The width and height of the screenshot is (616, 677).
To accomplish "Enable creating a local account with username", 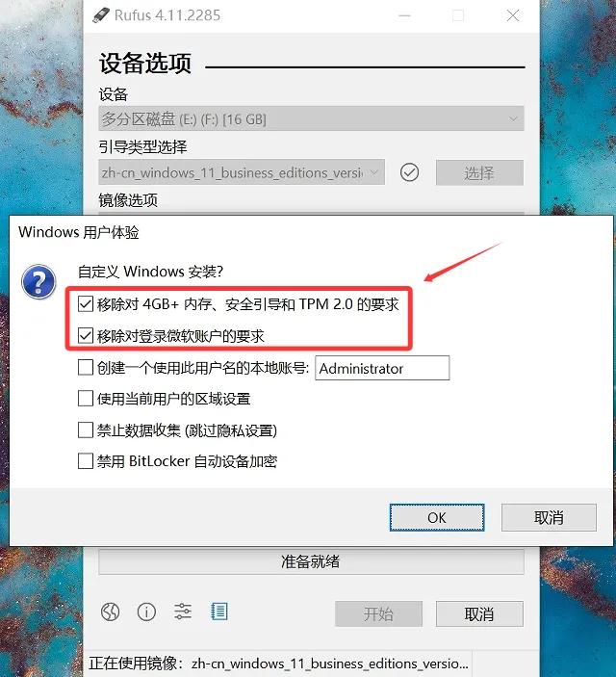I will tap(86, 368).
